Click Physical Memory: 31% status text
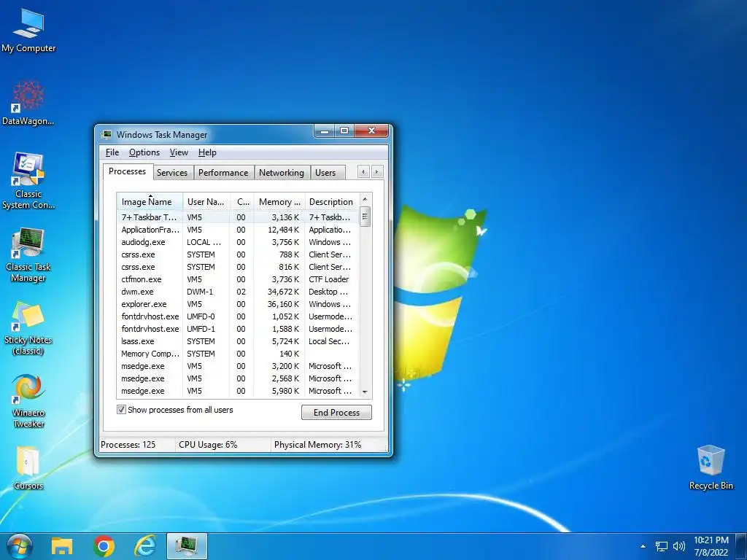This screenshot has height=560, width=747. (x=318, y=445)
